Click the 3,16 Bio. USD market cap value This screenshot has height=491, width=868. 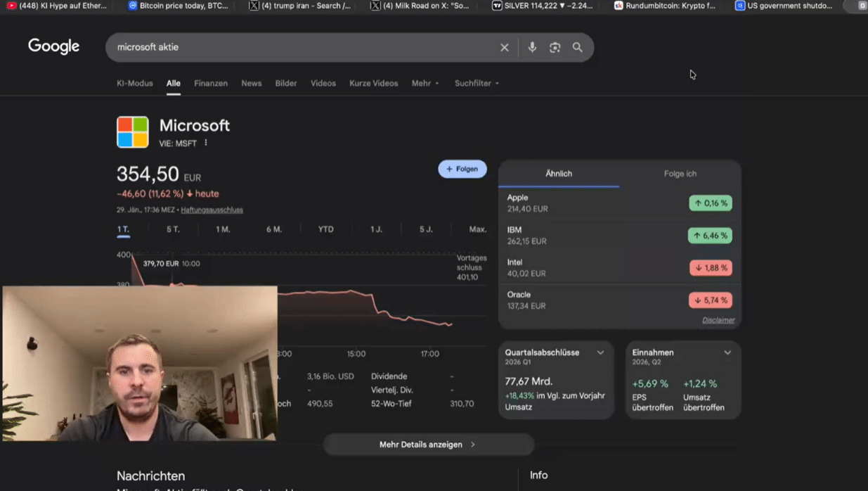coord(330,376)
